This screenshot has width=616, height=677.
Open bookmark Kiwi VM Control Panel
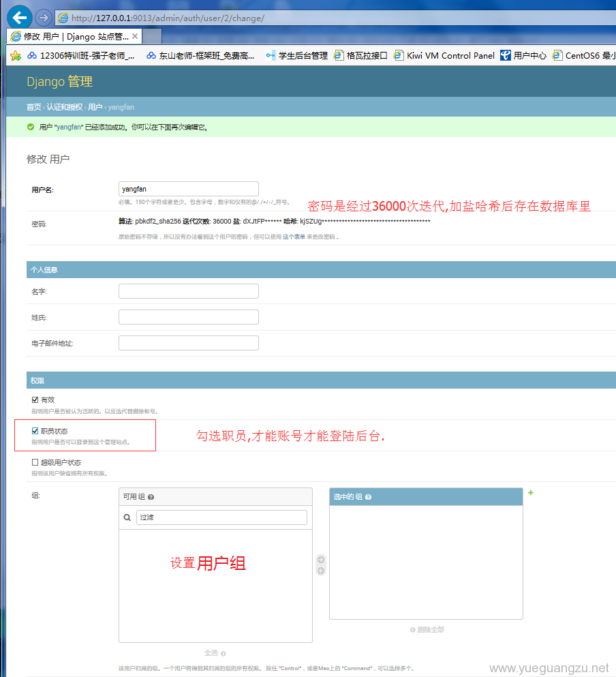[x=444, y=55]
